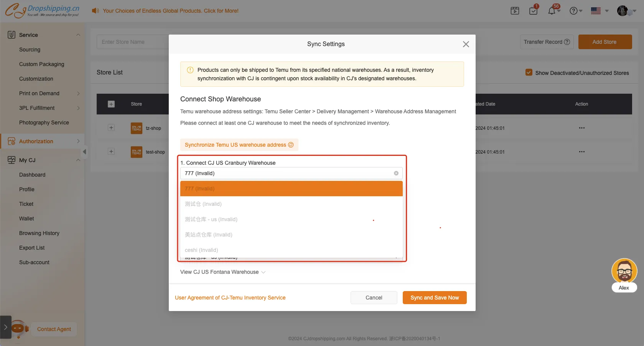This screenshot has width=644, height=346.
Task: Open actions menu for tz-shop row
Action: [x=581, y=128]
